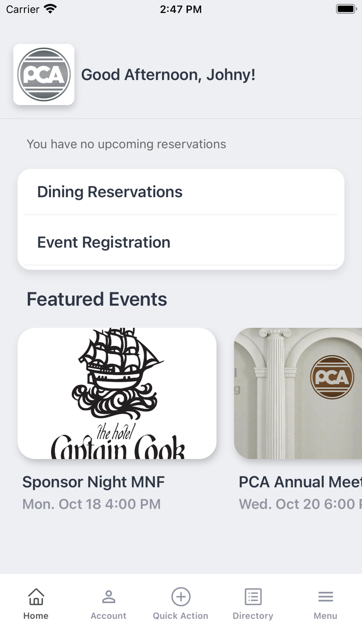Tap the battery indicator
362x644 pixels.
click(x=344, y=8)
